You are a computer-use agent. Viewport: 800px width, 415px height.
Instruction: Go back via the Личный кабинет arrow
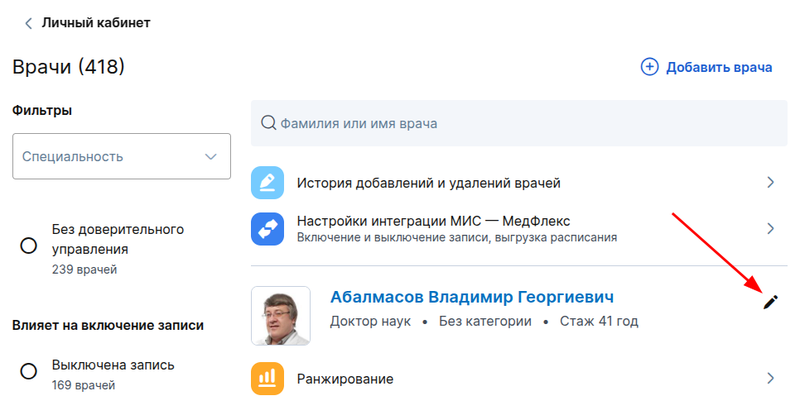(x=29, y=23)
